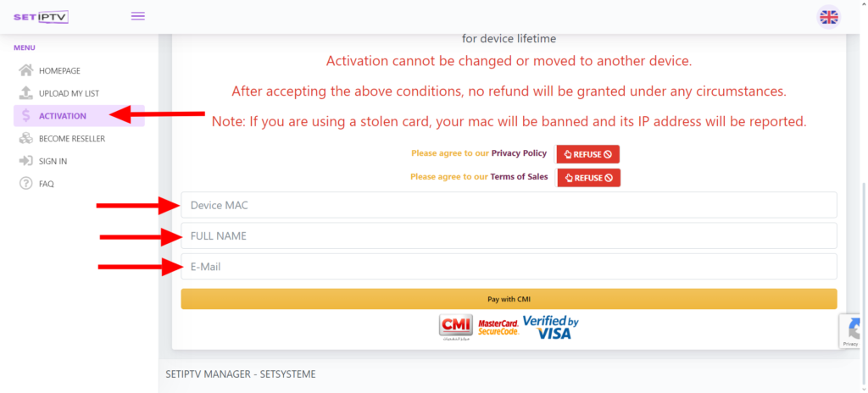The image size is (868, 393).
Task: Focus the Device MAC input field
Action: pos(509,205)
